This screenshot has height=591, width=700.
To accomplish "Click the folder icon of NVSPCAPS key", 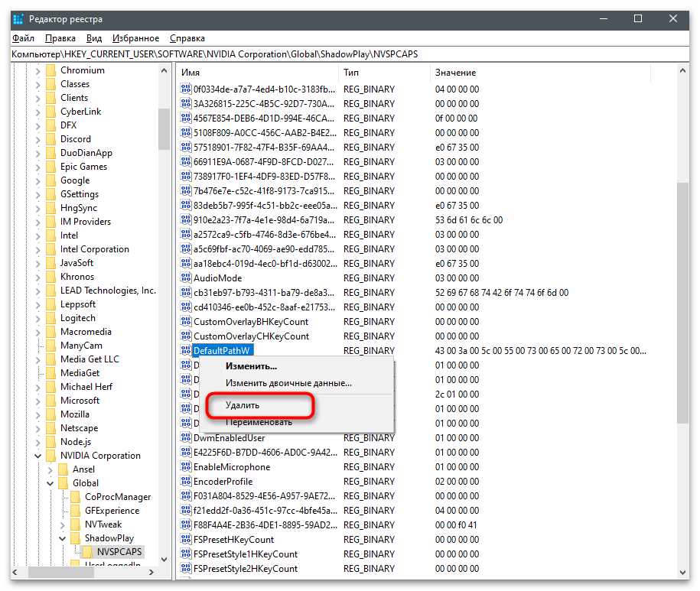I will (88, 552).
